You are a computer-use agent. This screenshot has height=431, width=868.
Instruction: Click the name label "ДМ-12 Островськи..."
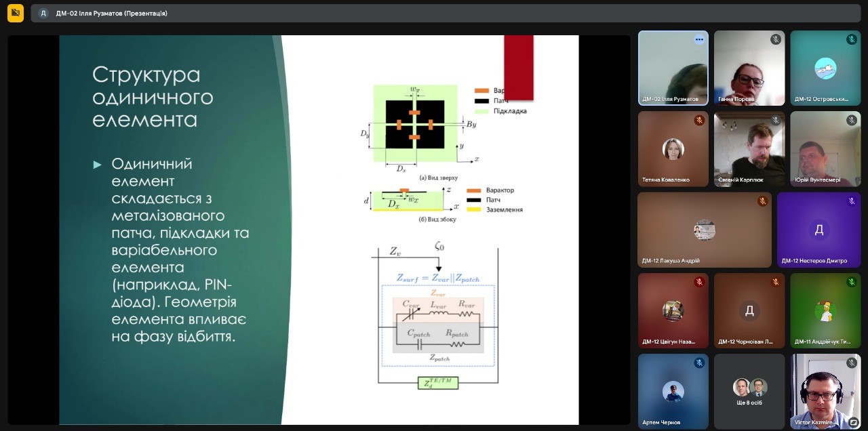821,99
